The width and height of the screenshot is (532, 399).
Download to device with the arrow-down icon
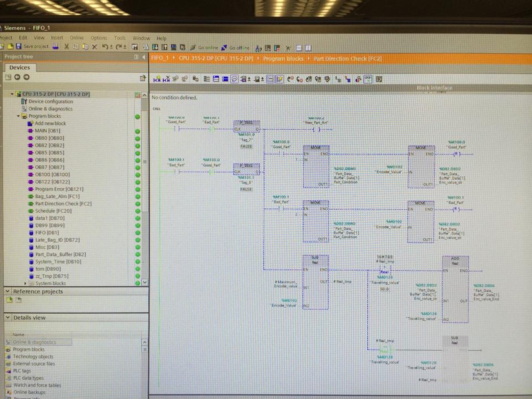click(155, 47)
